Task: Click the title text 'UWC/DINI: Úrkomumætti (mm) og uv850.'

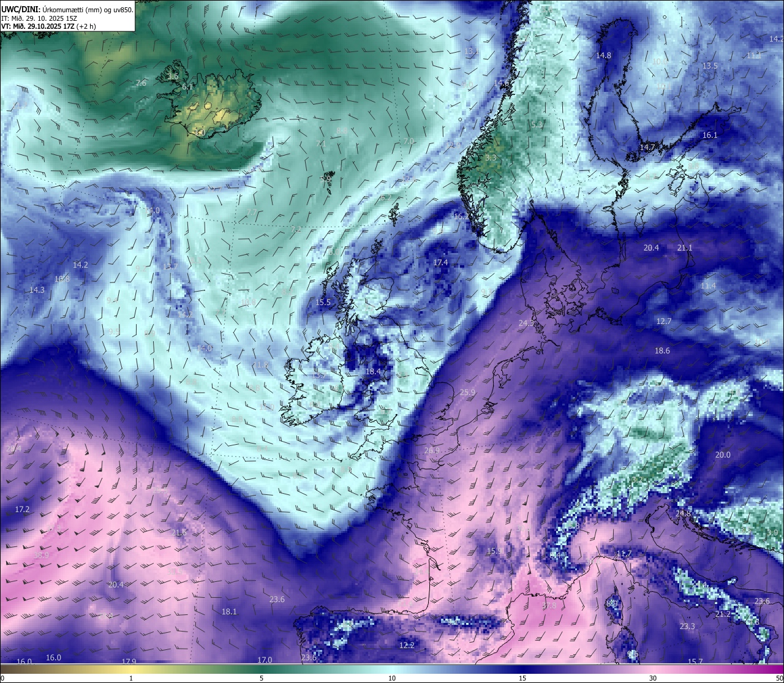Action: tap(67, 9)
